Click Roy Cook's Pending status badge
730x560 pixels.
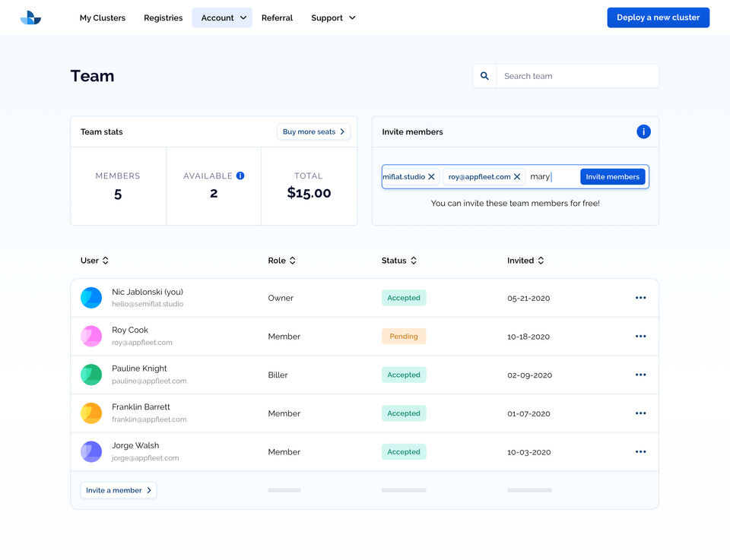coord(404,337)
